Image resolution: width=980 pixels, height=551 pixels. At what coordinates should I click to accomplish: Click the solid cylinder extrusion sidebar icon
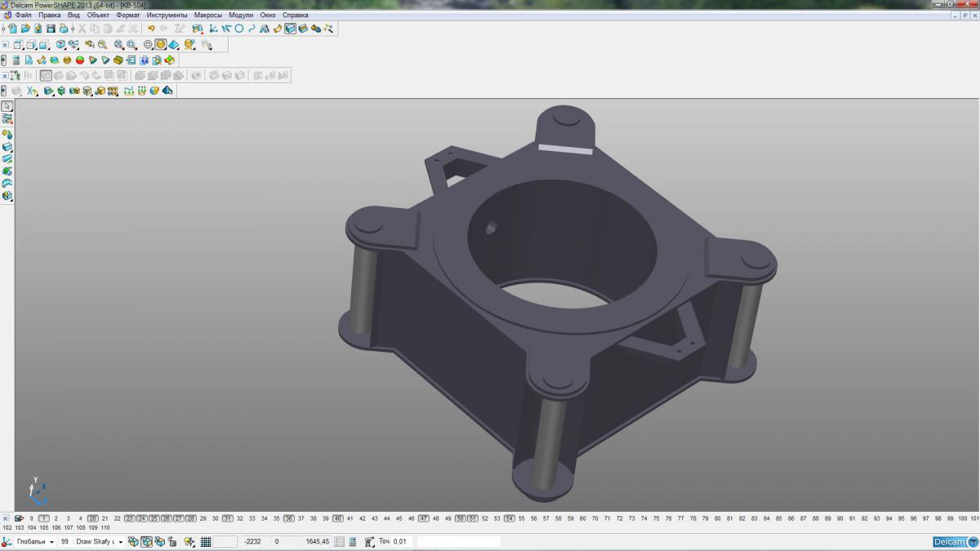coord(7,158)
